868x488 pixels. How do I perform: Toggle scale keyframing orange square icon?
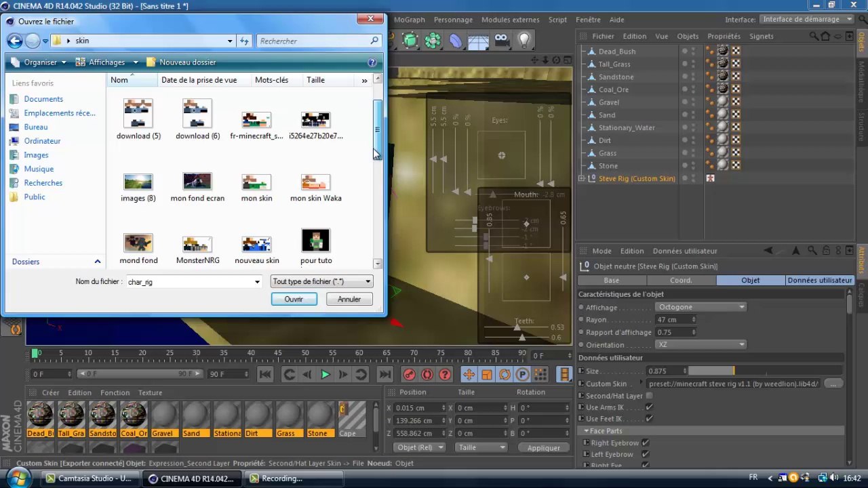pyautogui.click(x=486, y=374)
